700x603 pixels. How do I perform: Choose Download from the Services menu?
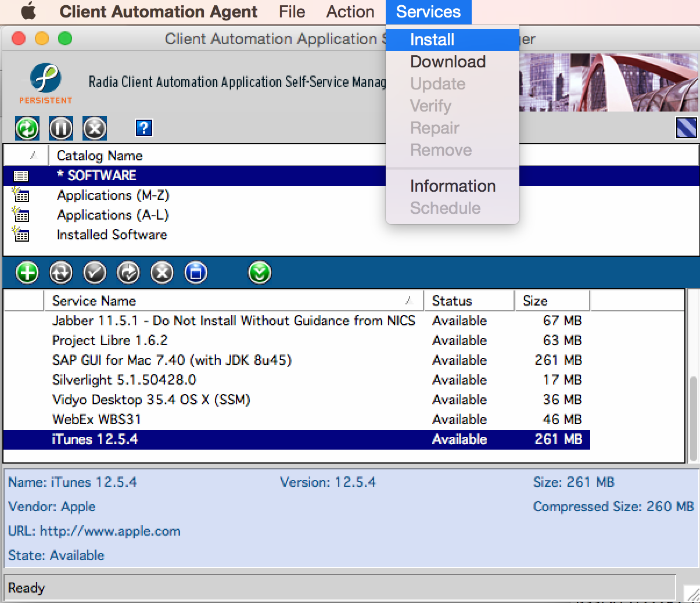tap(453, 62)
